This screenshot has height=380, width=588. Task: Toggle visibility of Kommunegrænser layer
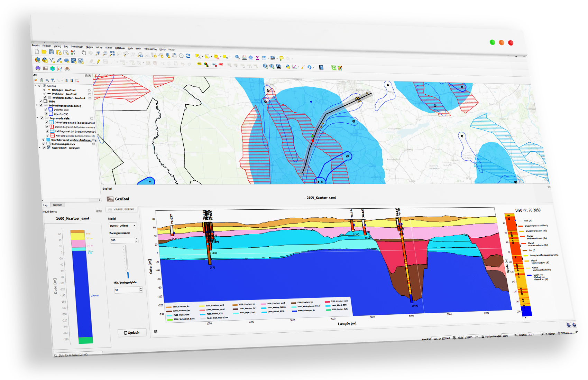click(44, 144)
